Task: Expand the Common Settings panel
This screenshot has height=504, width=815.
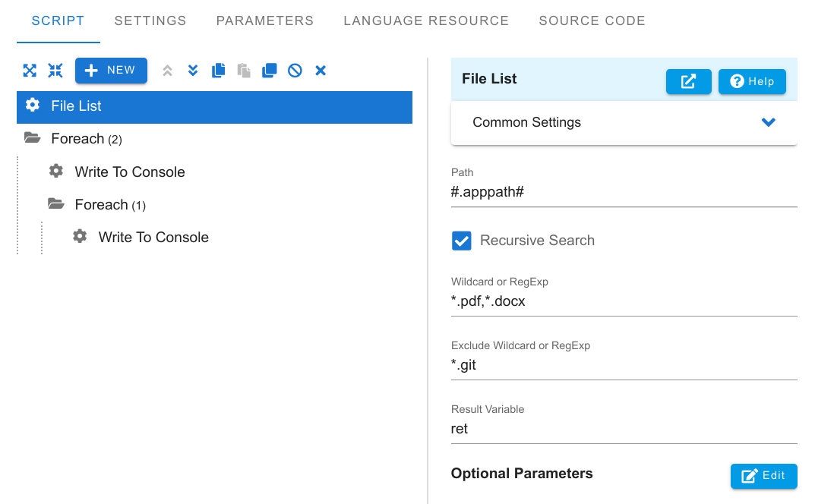Action: pyautogui.click(x=624, y=123)
